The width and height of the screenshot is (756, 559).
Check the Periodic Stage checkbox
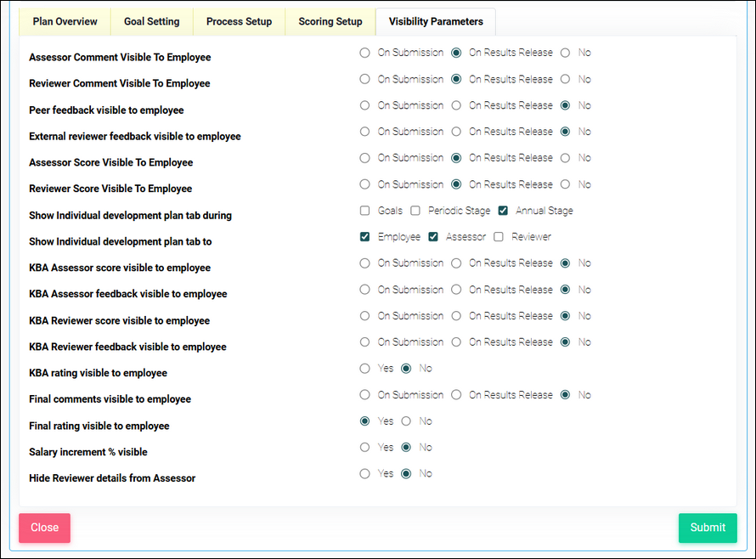point(415,211)
